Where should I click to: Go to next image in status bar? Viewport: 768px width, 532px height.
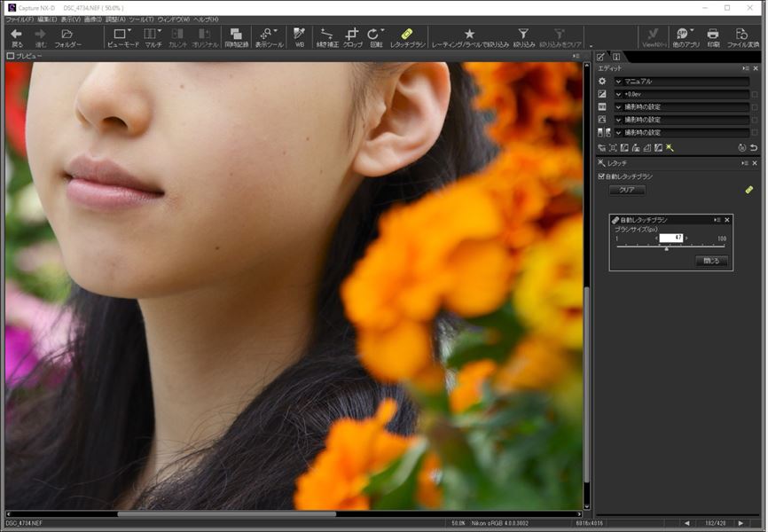coord(741,523)
